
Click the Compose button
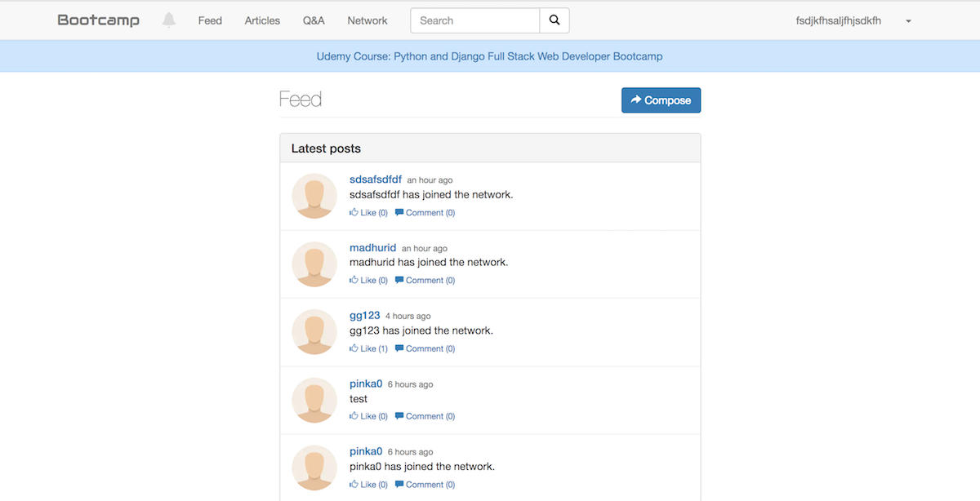pyautogui.click(x=661, y=100)
